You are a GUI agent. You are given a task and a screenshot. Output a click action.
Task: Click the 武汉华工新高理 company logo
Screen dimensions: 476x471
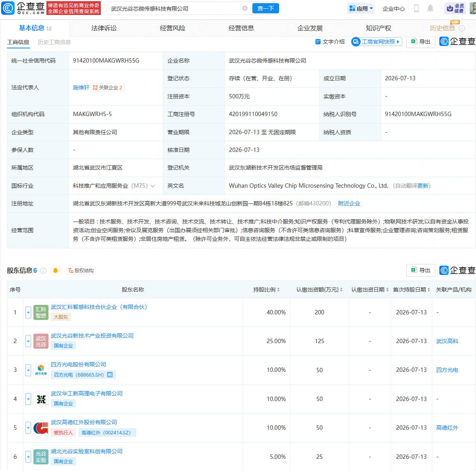click(x=41, y=399)
